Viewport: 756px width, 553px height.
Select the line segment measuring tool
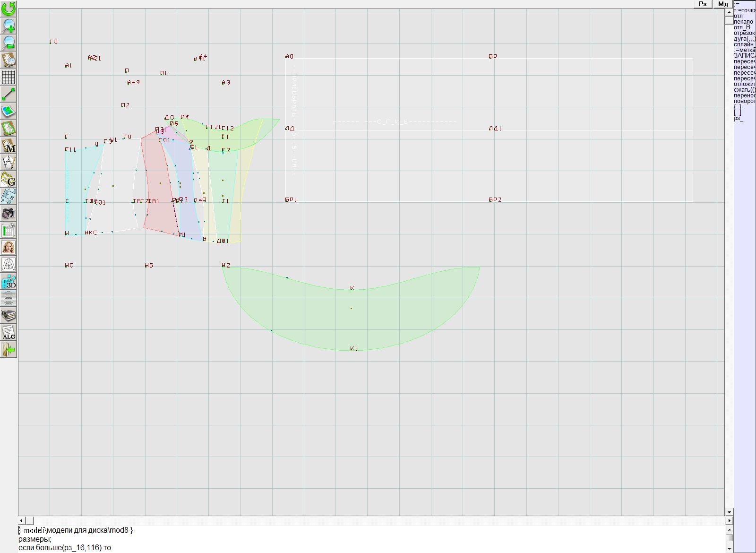point(9,94)
